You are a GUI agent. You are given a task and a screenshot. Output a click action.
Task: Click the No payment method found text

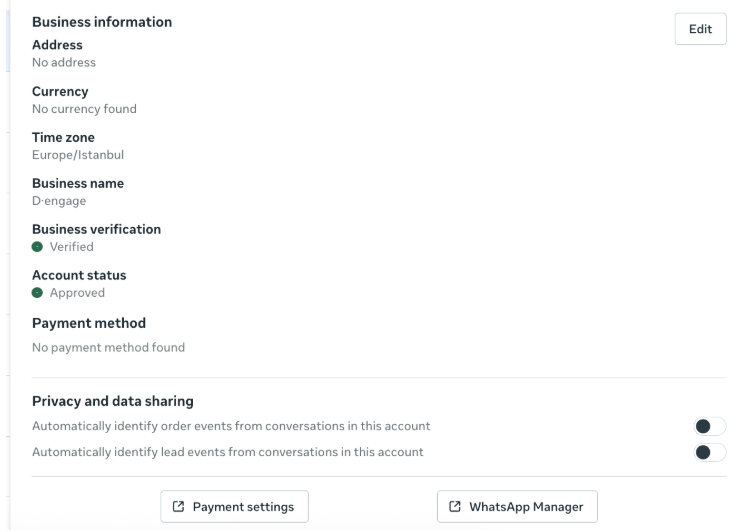108,348
